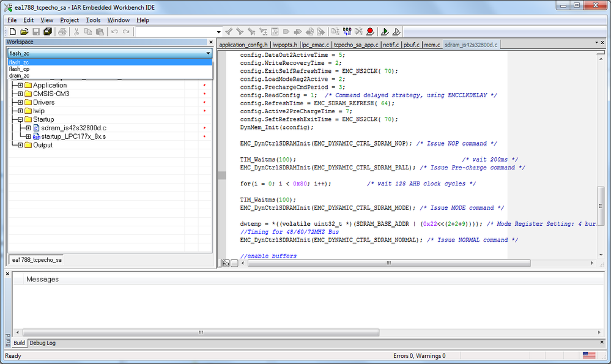
Task: Click the Find Previous toolbar icon
Action: pos(229,32)
